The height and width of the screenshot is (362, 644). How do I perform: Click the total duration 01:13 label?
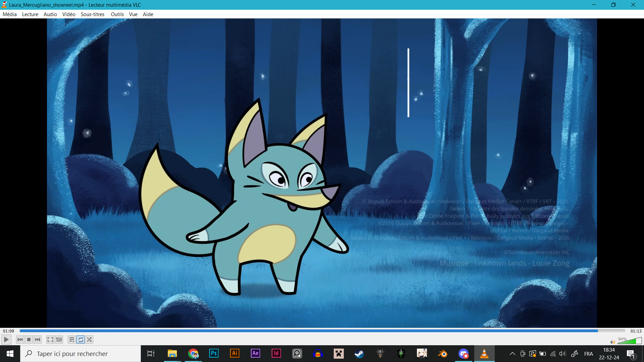coord(636,331)
